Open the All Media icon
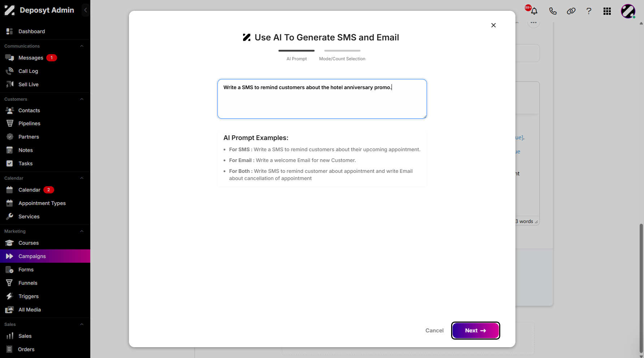Image resolution: width=644 pixels, height=358 pixels. tap(10, 310)
